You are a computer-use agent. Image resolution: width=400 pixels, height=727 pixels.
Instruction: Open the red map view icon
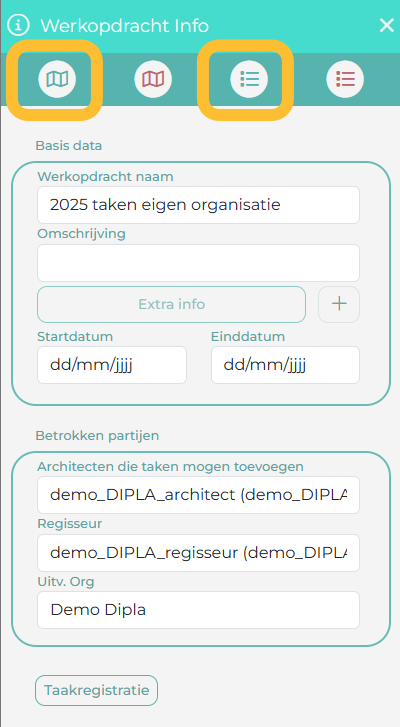(153, 79)
